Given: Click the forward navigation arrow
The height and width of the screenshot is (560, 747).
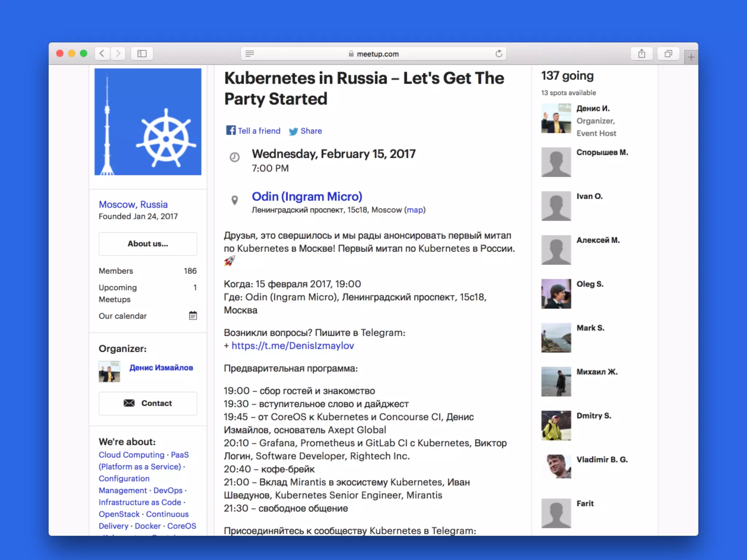Looking at the screenshot, I should click(118, 54).
